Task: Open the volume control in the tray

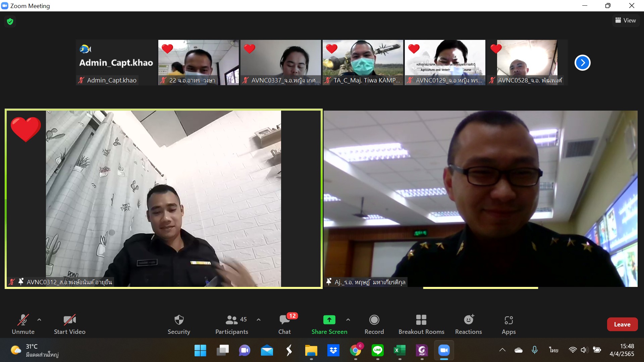Action: tap(584, 350)
